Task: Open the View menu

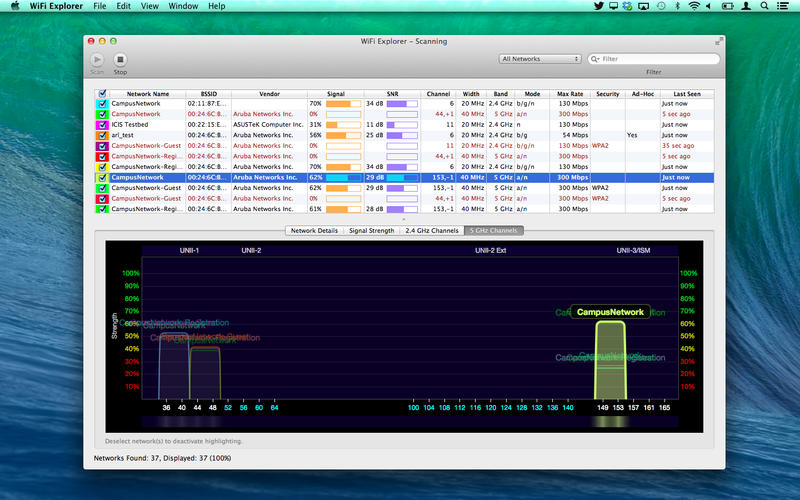Action: [149, 6]
